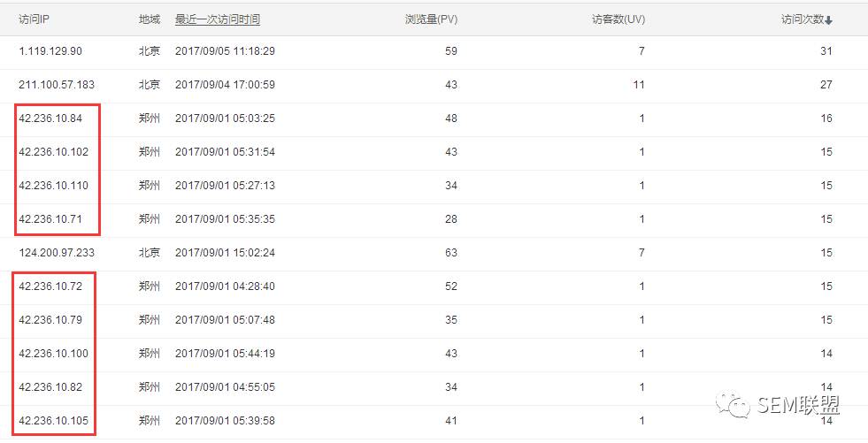Sort by 访客数(UV) column header
Screen dimensions: 868x443
(618, 19)
